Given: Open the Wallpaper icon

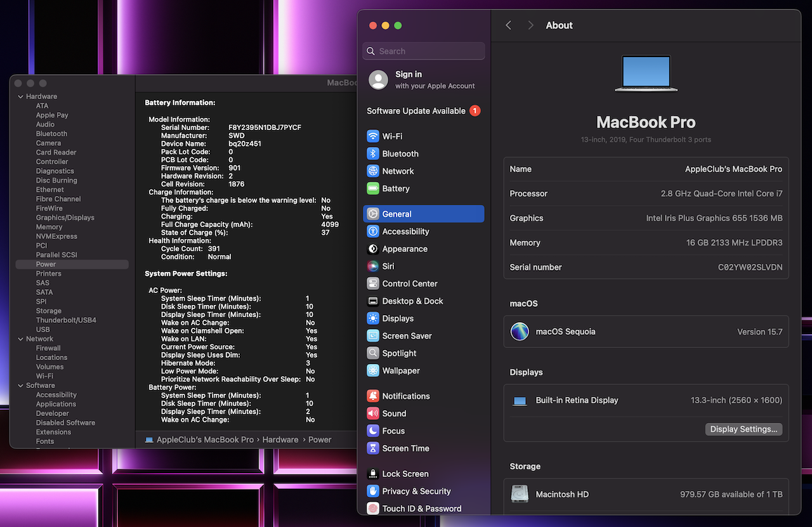Looking at the screenshot, I should click(373, 370).
